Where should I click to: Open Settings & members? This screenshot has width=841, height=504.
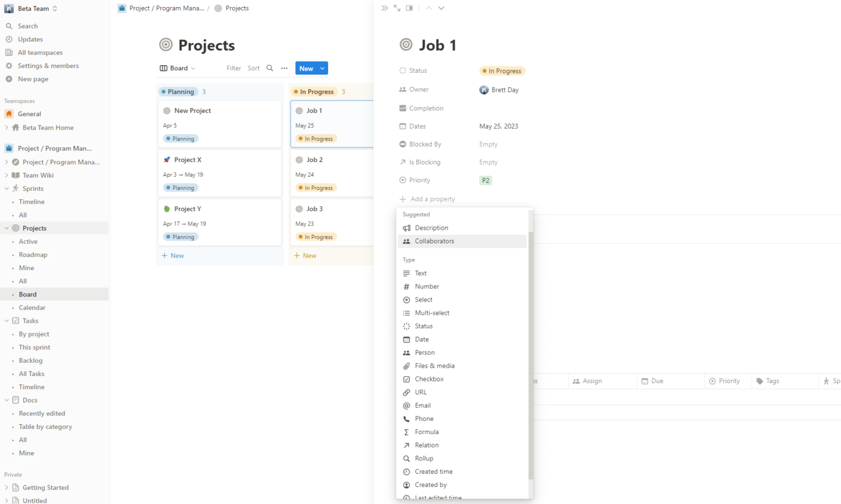tap(47, 66)
